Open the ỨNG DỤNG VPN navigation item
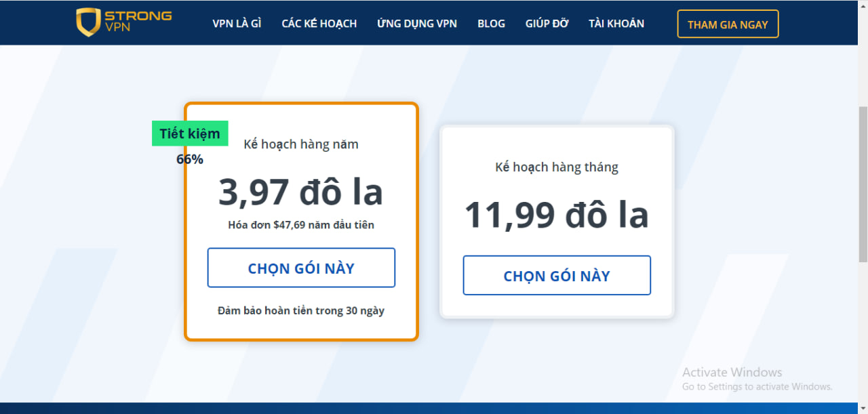This screenshot has height=414, width=868. [x=417, y=23]
